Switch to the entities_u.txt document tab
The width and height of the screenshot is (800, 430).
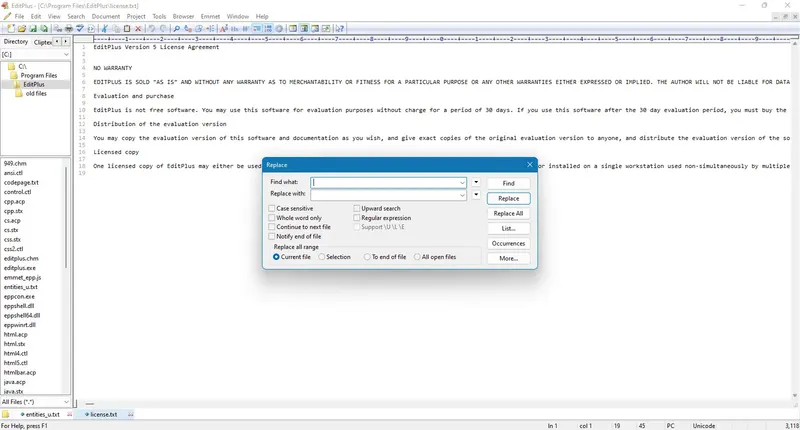pos(42,414)
